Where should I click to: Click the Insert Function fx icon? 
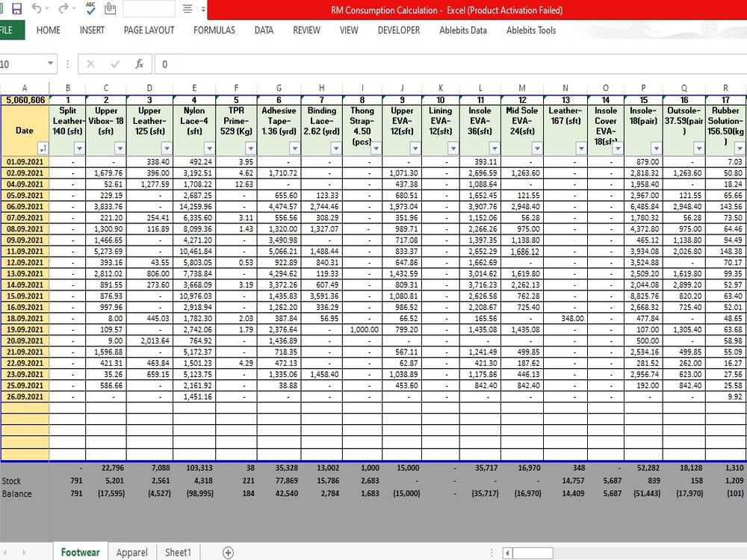coord(139,63)
